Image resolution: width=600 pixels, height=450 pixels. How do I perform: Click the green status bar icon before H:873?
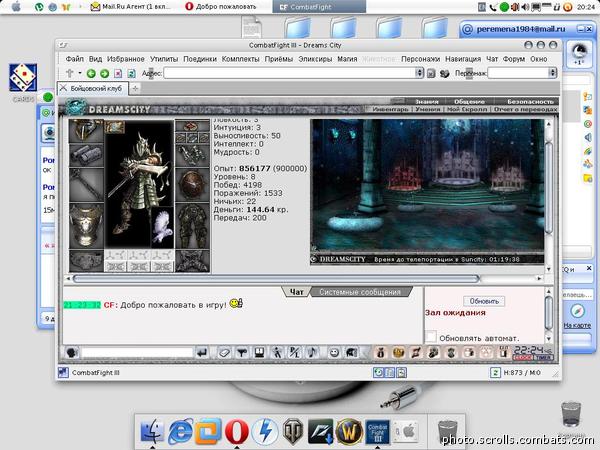click(495, 372)
